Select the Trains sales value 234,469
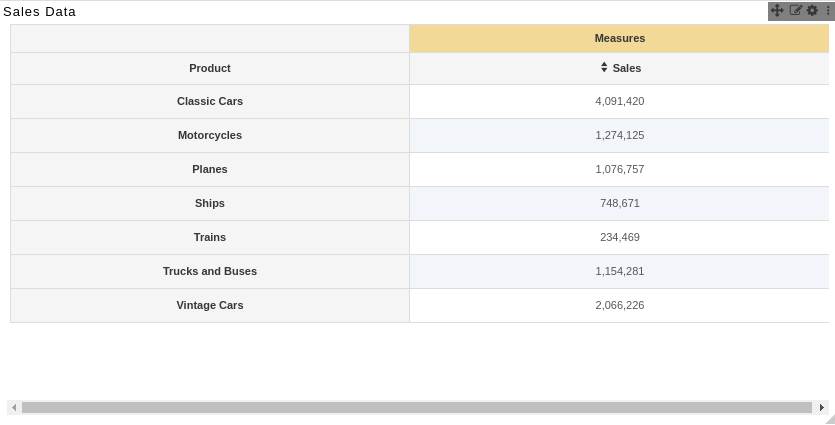The image size is (835, 425). [x=619, y=237]
